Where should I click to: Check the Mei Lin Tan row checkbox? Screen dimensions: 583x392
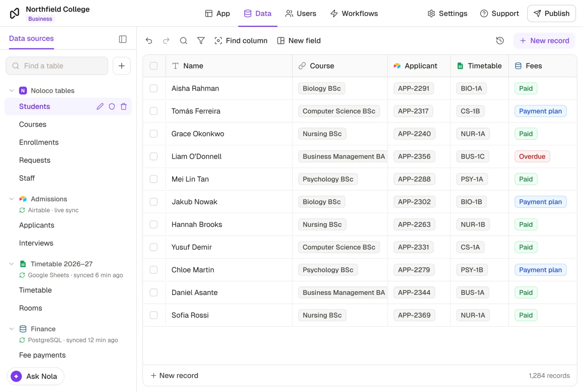(154, 179)
